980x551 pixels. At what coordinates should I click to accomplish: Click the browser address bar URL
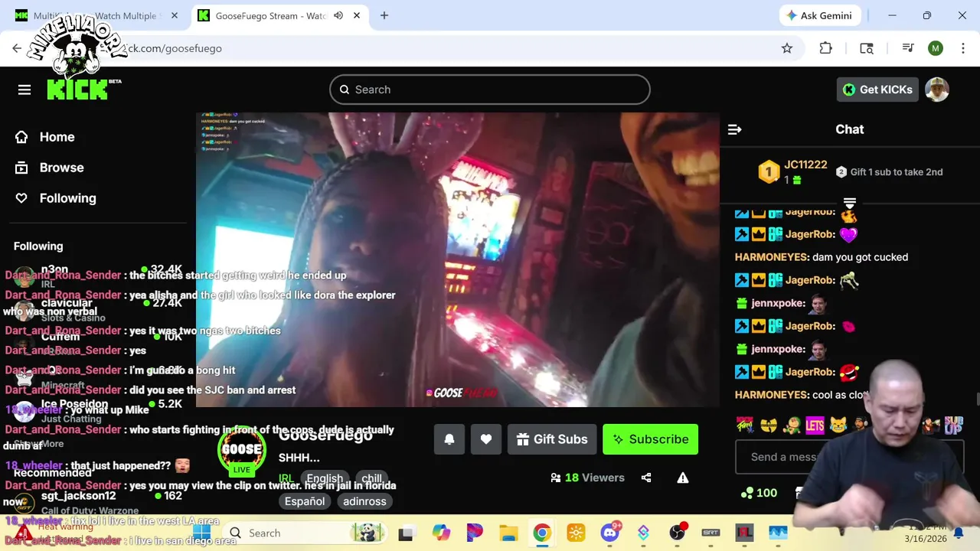[x=172, y=48]
